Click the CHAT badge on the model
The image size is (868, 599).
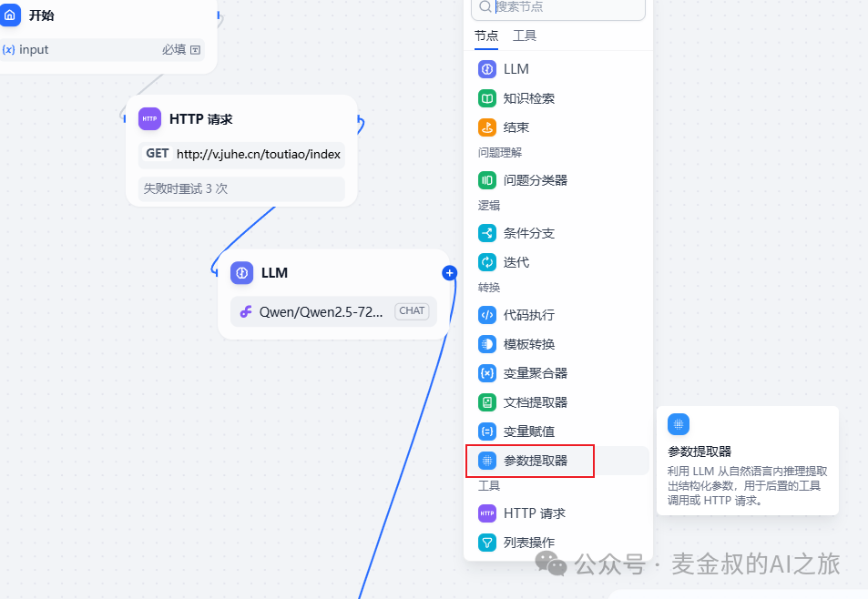(412, 310)
